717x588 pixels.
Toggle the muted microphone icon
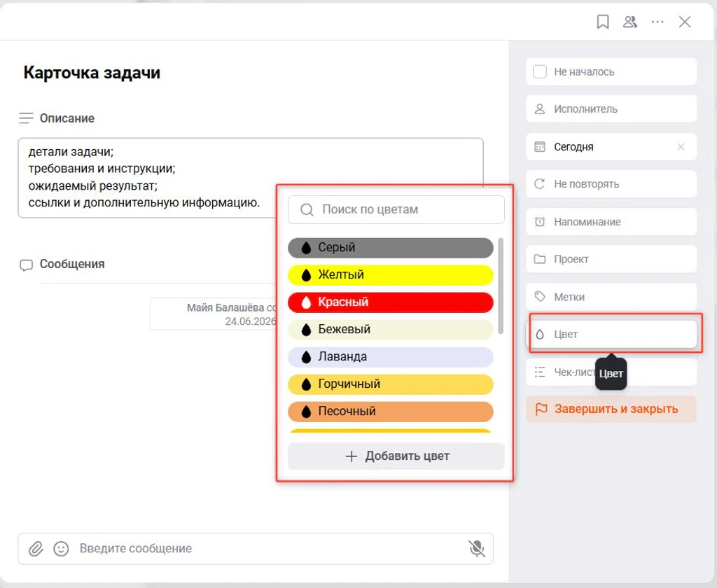pyautogui.click(x=476, y=548)
